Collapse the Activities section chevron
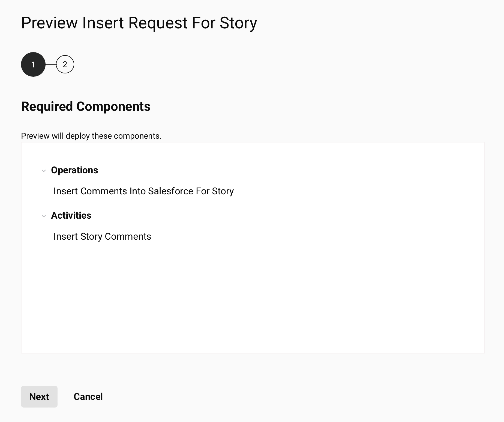504x422 pixels. click(x=44, y=216)
